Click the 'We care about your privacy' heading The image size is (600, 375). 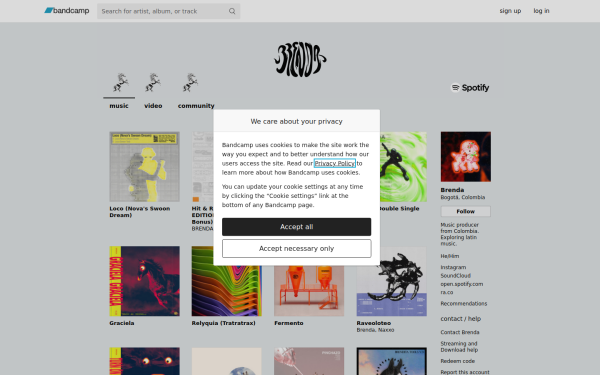pos(297,121)
